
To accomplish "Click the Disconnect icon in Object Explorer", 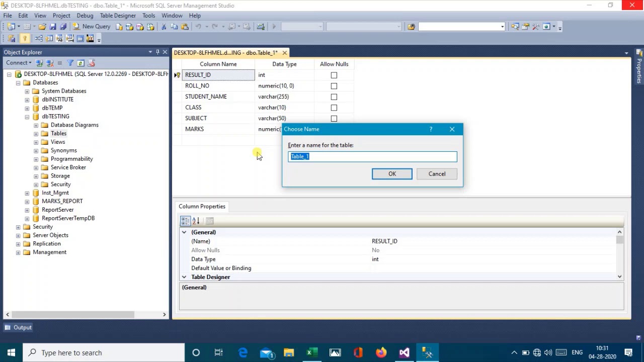I will (x=50, y=63).
